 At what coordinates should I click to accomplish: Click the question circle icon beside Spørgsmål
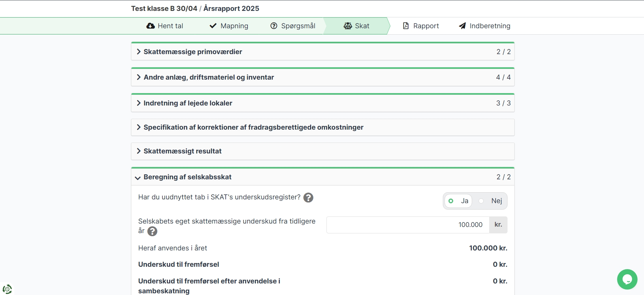[x=274, y=26]
